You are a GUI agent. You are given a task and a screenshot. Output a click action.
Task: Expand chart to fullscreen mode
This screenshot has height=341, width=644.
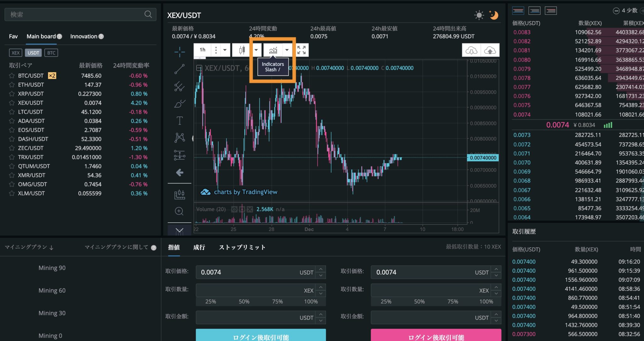(301, 50)
